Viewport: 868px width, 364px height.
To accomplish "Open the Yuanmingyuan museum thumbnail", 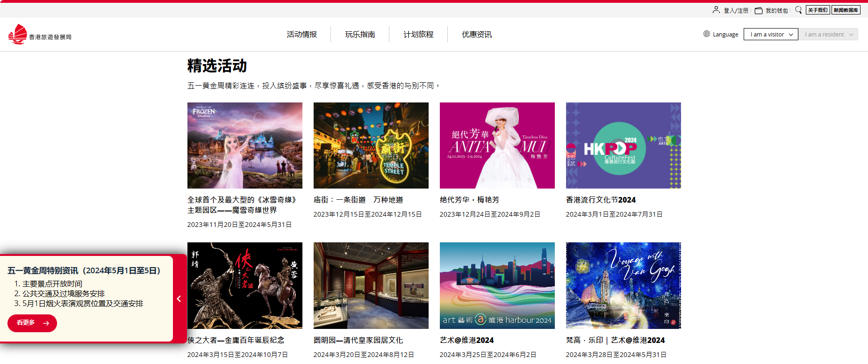I will pos(371,285).
